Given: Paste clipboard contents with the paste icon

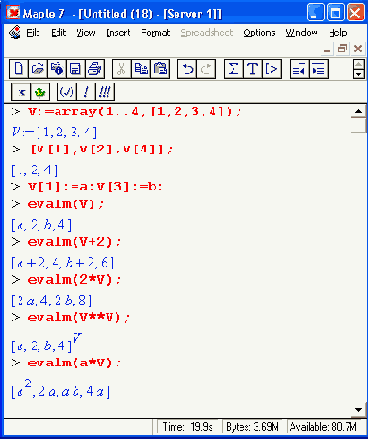Looking at the screenshot, I should 160,69.
